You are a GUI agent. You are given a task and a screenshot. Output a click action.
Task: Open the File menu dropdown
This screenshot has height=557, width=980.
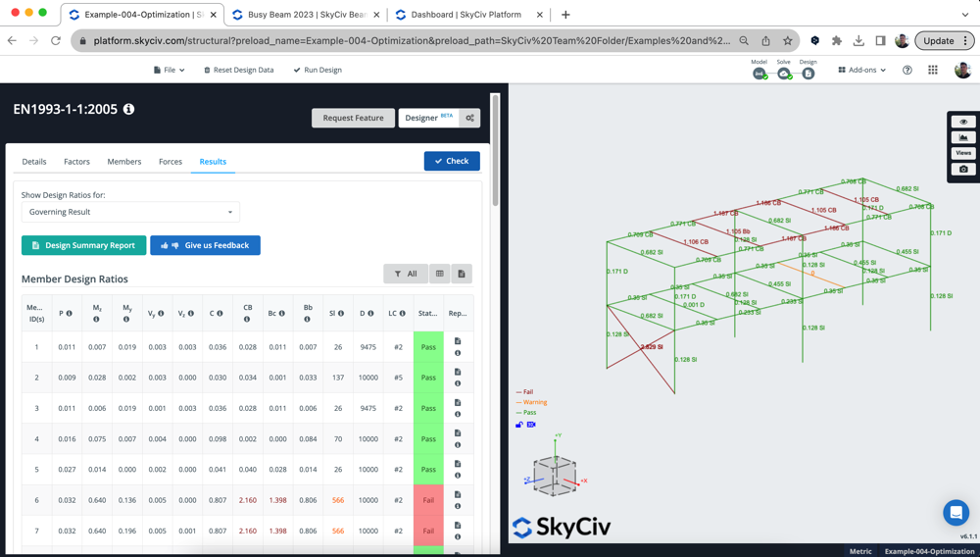tap(169, 71)
